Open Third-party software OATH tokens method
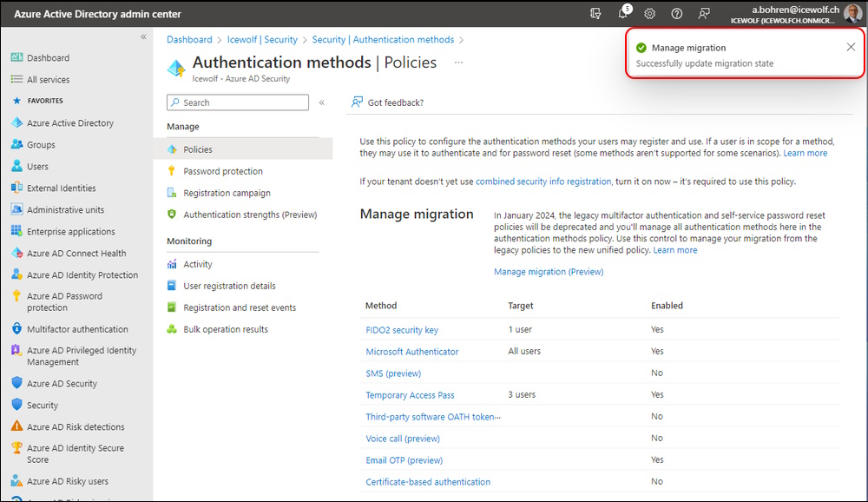The width and height of the screenshot is (868, 502). 433,417
